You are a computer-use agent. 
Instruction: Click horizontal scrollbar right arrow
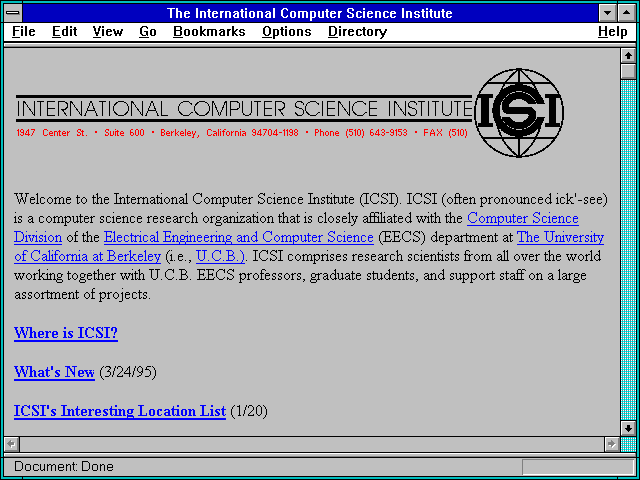(611, 444)
